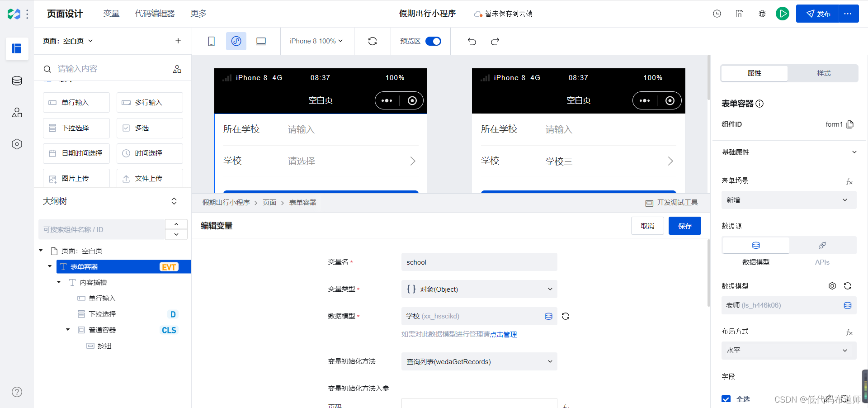
Task: Switch to the 页面设计 tab
Action: [x=65, y=14]
